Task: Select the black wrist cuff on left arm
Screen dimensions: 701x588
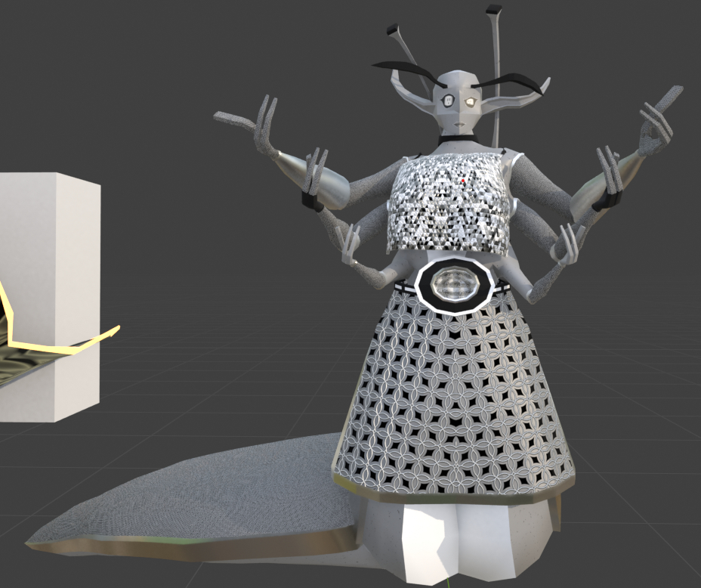Action: coord(310,203)
